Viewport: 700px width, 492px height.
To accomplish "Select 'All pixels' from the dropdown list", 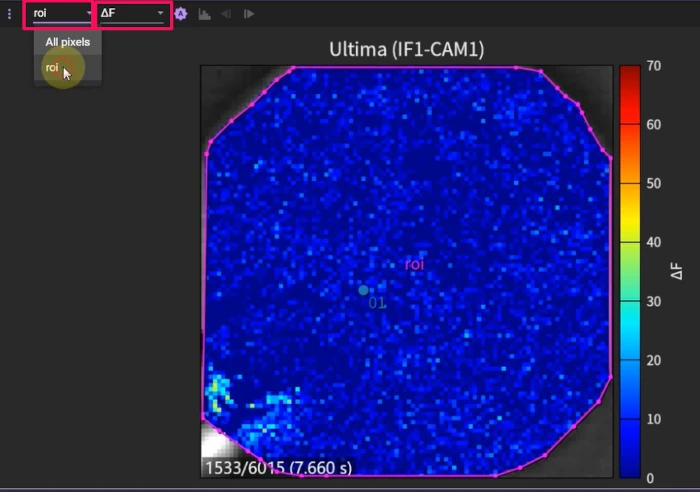I will (67, 42).
